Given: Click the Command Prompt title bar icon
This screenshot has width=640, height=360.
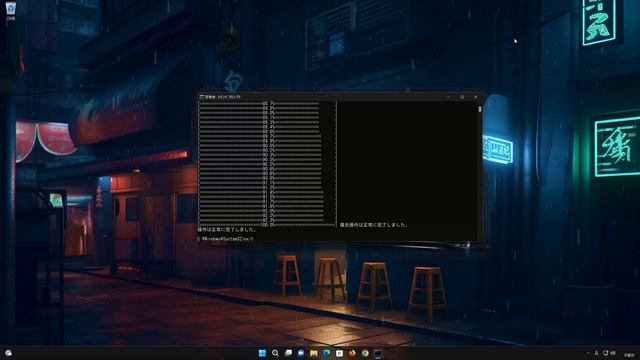Looking at the screenshot, I should [202, 97].
